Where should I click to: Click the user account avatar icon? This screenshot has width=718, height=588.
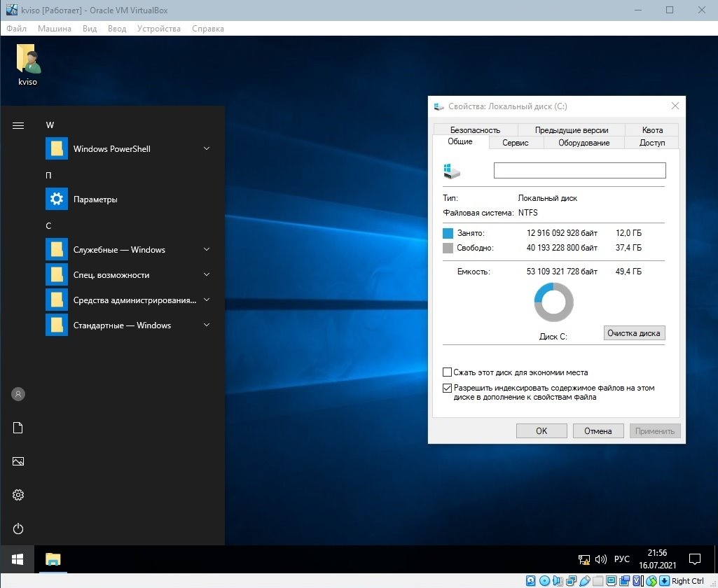18,394
